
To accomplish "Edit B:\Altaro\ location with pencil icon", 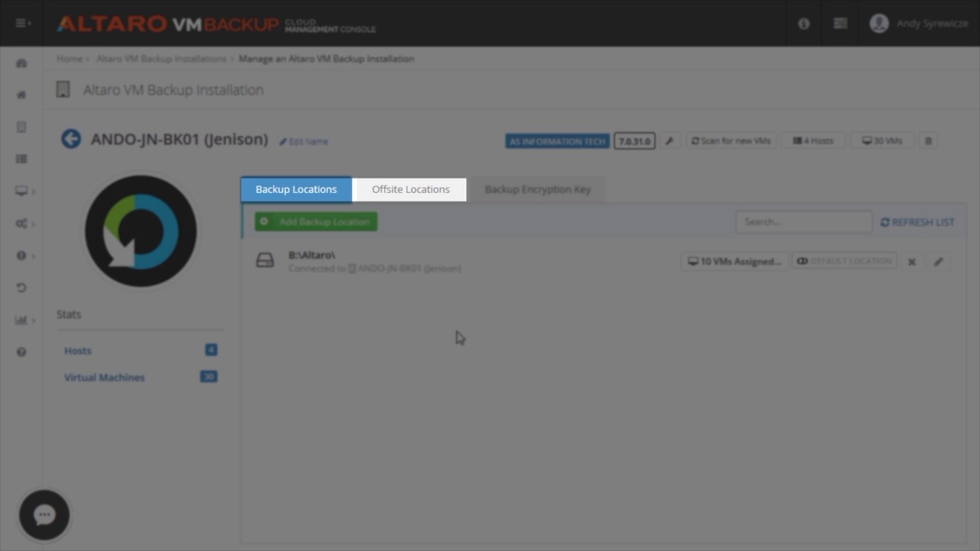I will click(x=939, y=262).
